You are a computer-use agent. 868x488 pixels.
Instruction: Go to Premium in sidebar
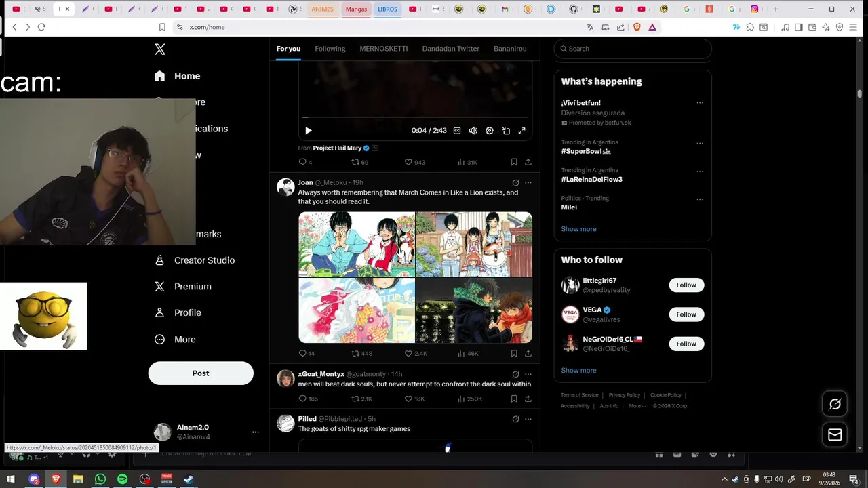point(182,287)
